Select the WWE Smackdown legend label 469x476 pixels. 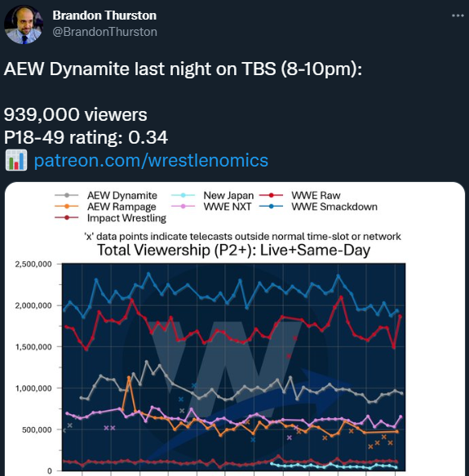tap(334, 207)
